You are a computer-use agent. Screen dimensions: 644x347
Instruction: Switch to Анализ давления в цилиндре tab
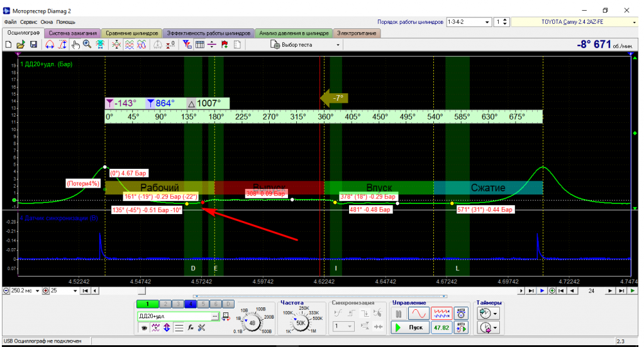[x=294, y=33]
